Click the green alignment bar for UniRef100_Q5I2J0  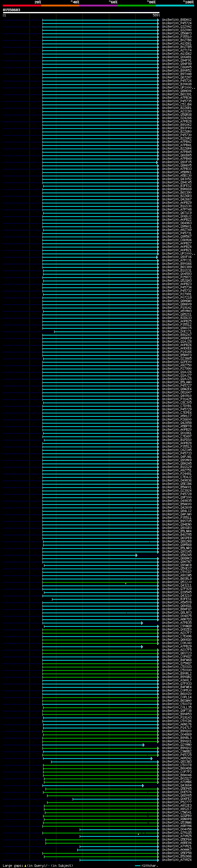(x=101, y=582)
